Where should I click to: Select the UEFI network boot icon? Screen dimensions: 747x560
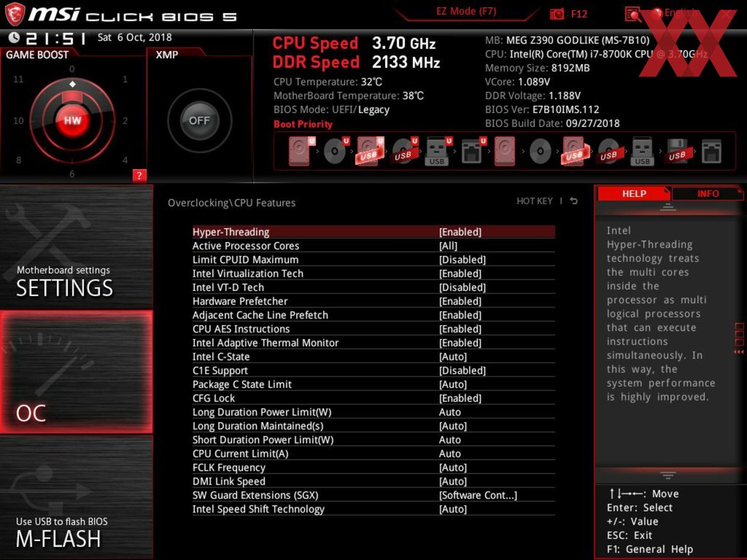(473, 151)
